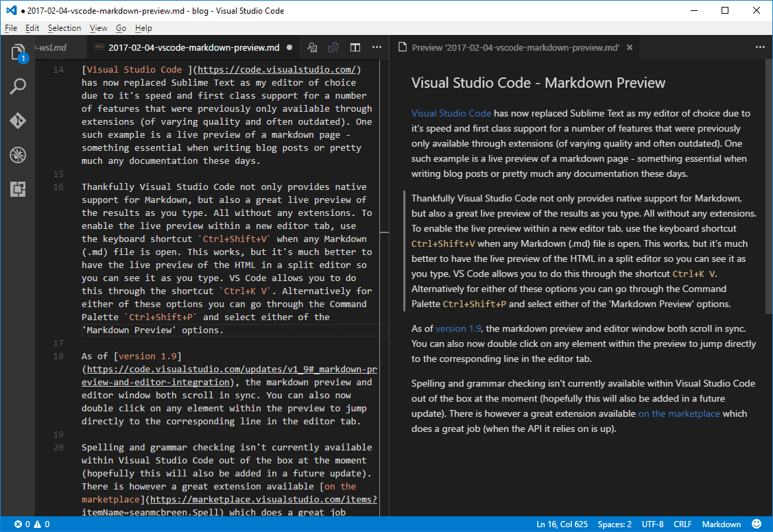Show problems via the error and warning counts
Image resolution: width=773 pixels, height=532 pixels.
click(x=32, y=524)
